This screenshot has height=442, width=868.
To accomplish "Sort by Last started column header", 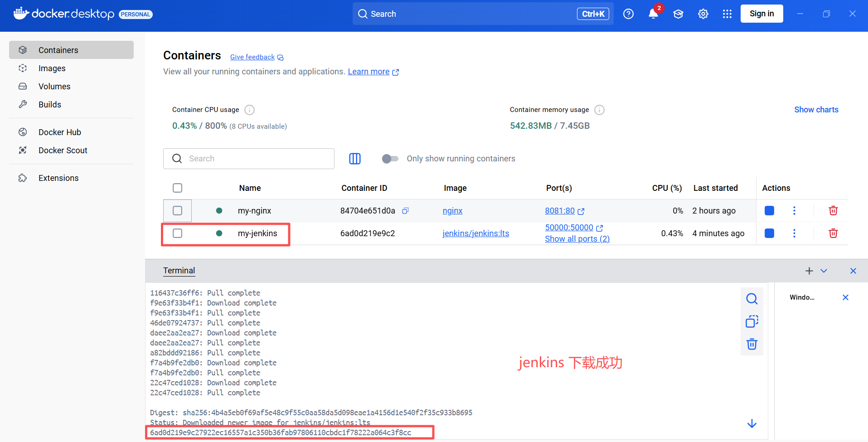I will click(715, 188).
